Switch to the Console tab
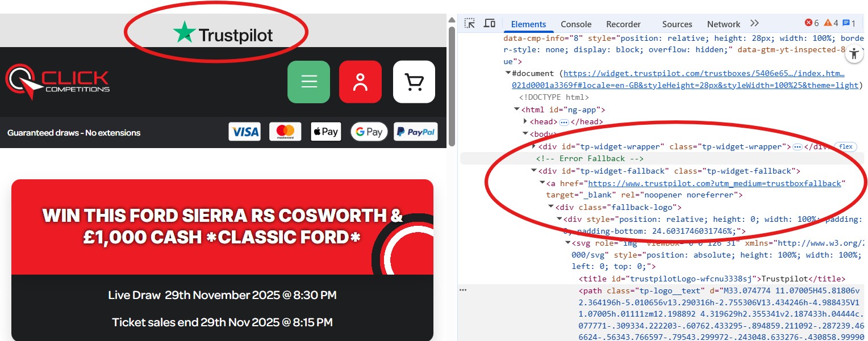Viewport: 868px width, 341px height. (x=576, y=24)
